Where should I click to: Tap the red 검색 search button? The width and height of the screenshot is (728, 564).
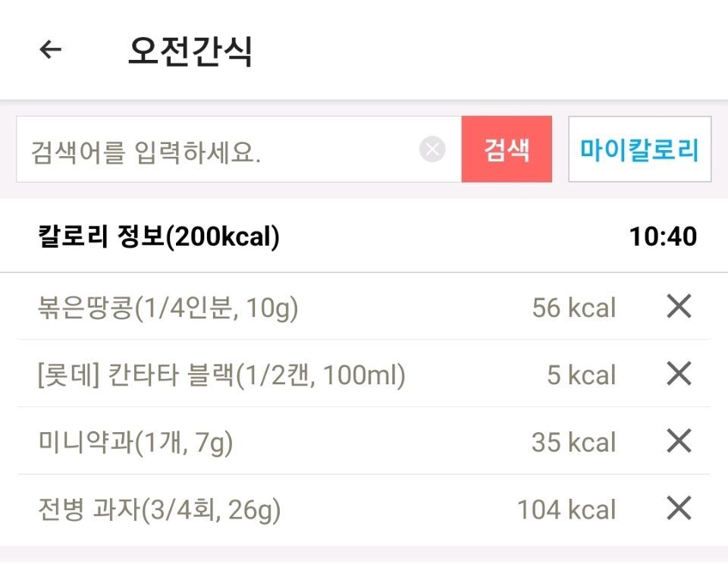tap(507, 149)
